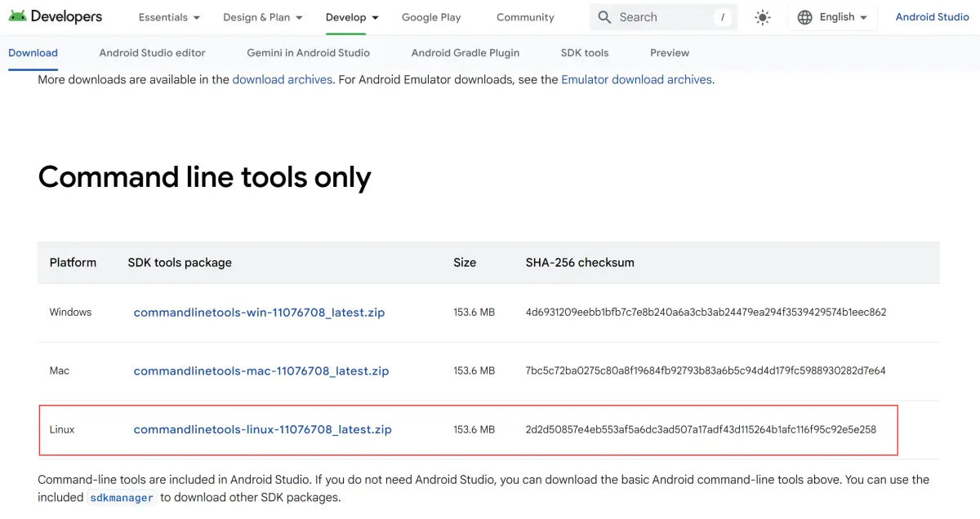Download commandlinetools-linux-11076708_latest.zip
The width and height of the screenshot is (980, 519).
click(263, 429)
